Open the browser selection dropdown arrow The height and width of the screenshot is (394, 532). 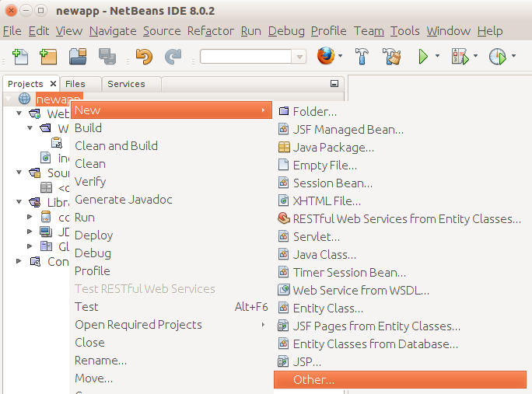[x=341, y=56]
